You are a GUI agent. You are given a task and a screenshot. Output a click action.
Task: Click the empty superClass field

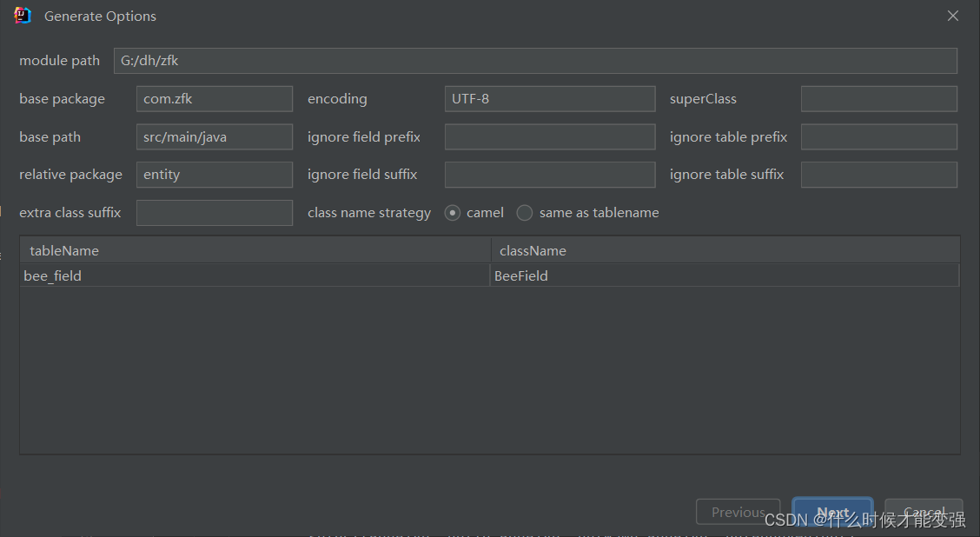tap(877, 98)
